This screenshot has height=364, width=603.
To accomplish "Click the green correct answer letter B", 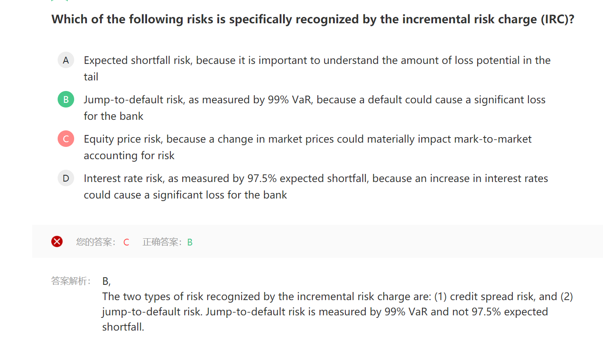I will [190, 242].
